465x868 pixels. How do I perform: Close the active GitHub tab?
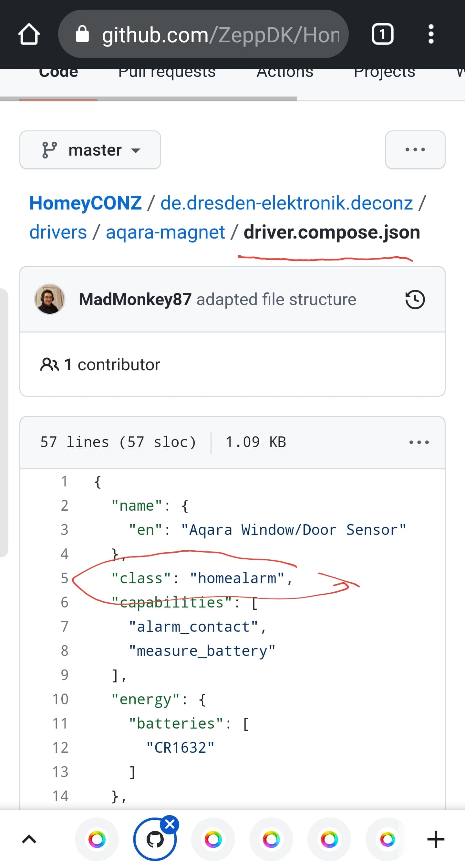point(170,824)
